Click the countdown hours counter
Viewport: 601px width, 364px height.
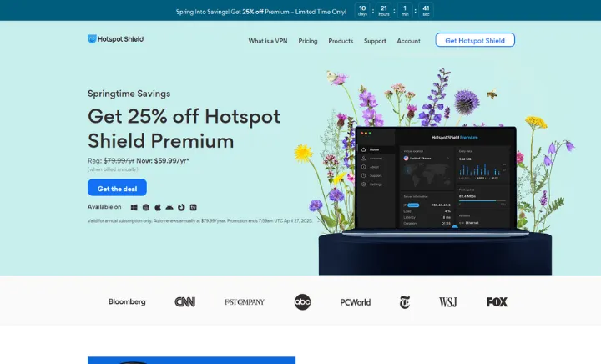[384, 10]
